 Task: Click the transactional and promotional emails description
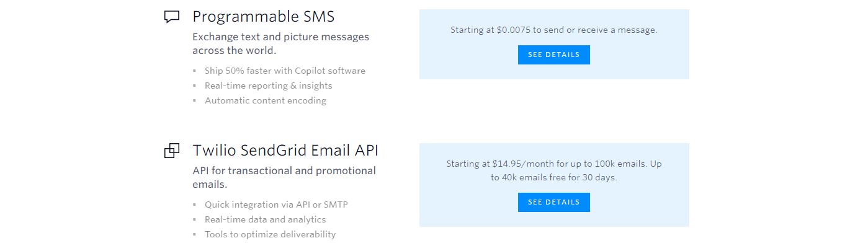tap(284, 177)
